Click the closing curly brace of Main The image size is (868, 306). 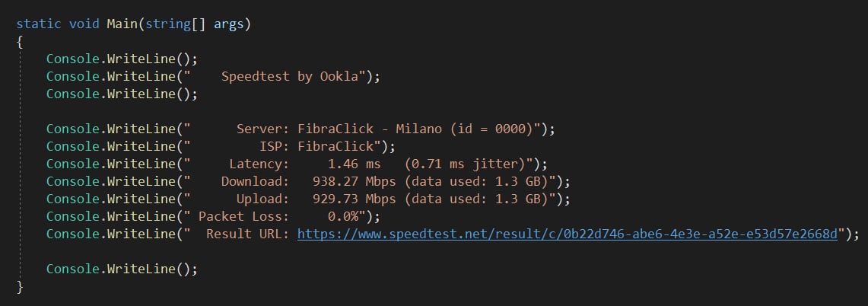pyautogui.click(x=20, y=286)
